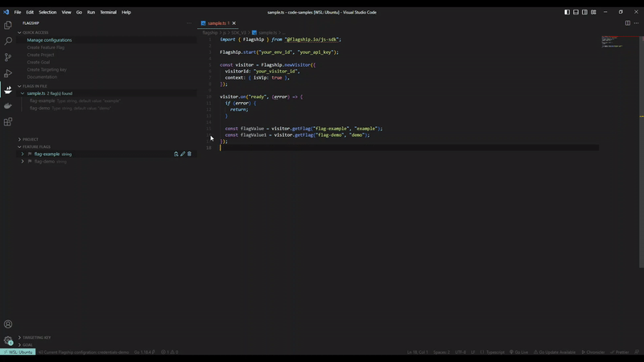This screenshot has height=362, width=644.
Task: Click Go Live in status bar
Action: pos(518,352)
